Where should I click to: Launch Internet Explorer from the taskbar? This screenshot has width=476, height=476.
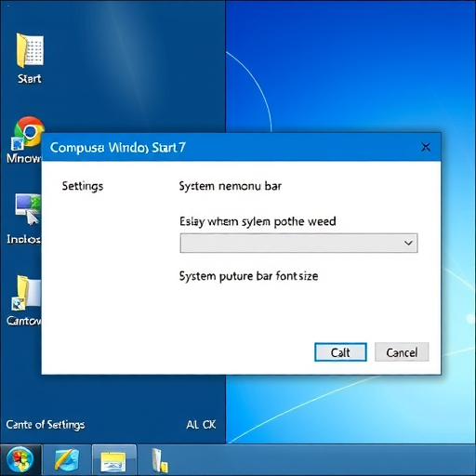click(x=67, y=460)
